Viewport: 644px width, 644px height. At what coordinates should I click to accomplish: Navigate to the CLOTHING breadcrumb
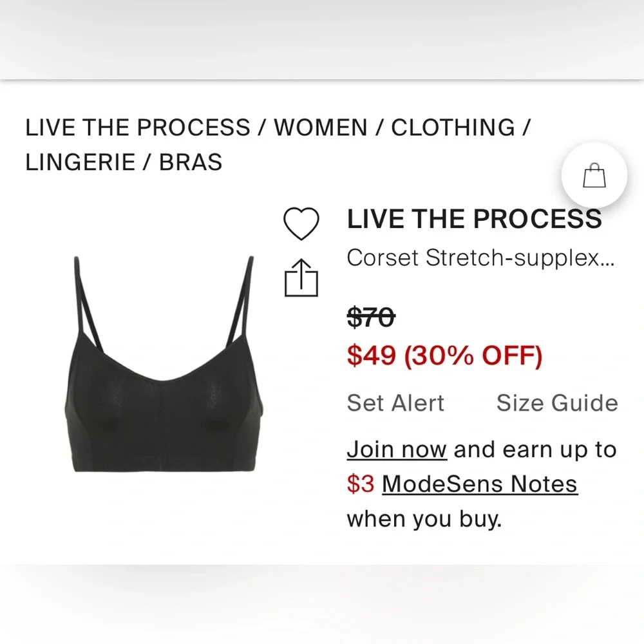tap(451, 127)
